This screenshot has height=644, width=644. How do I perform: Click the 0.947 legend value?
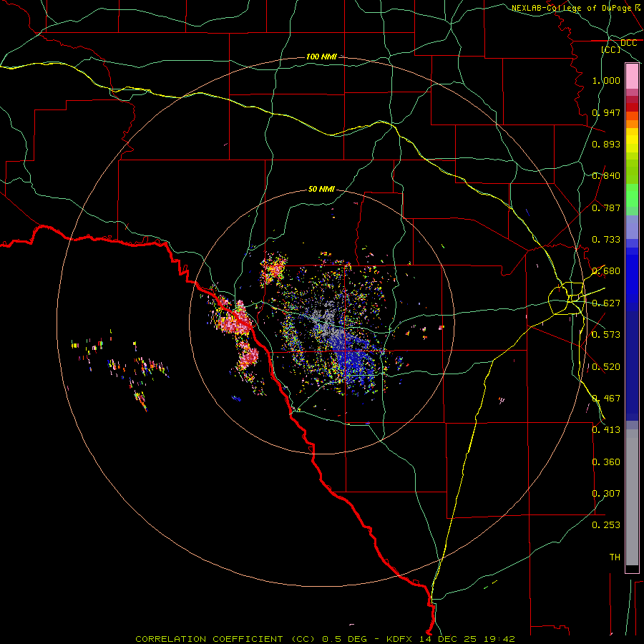(606, 112)
